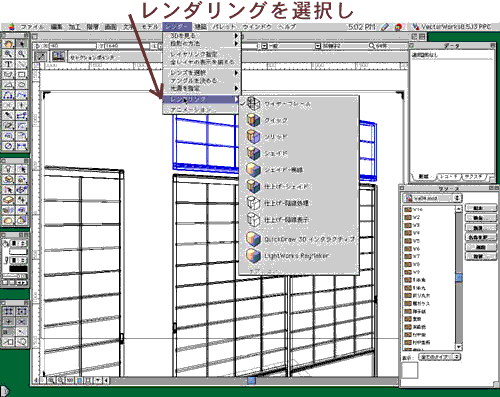The height and width of the screenshot is (397, 500).
Task: Click the Resources list scrollbar down arrow
Action: point(459,347)
